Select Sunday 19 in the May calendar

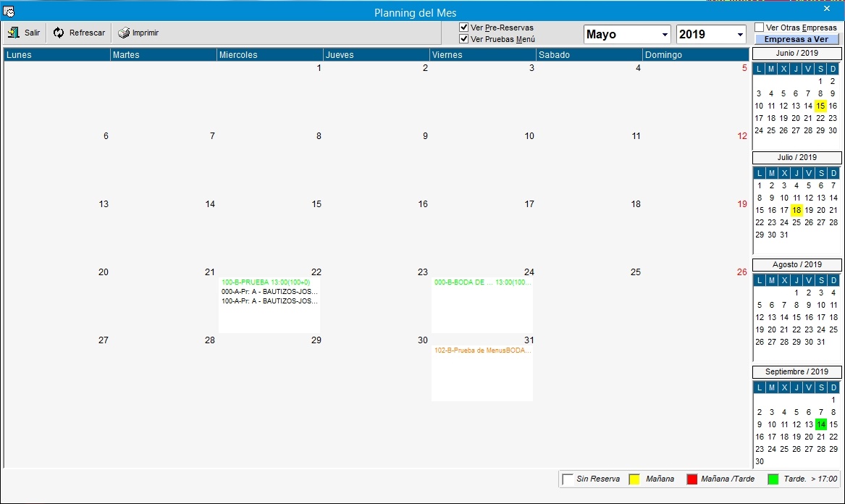coord(742,204)
